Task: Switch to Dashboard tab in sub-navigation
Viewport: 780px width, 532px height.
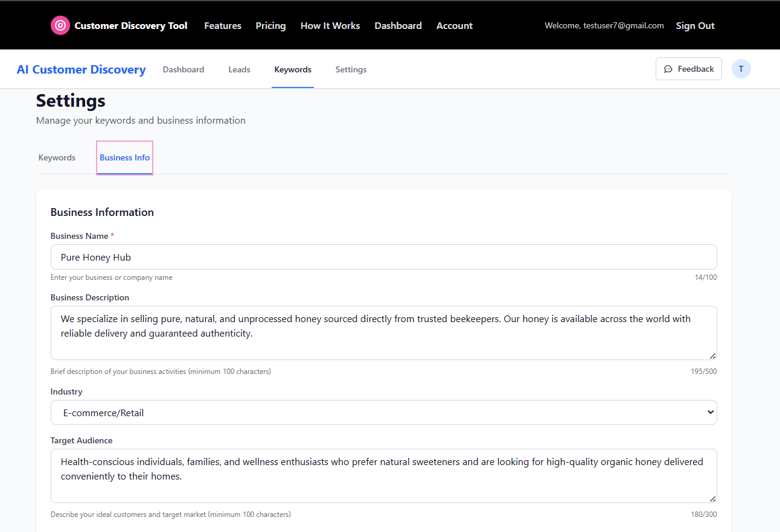Action: tap(184, 69)
